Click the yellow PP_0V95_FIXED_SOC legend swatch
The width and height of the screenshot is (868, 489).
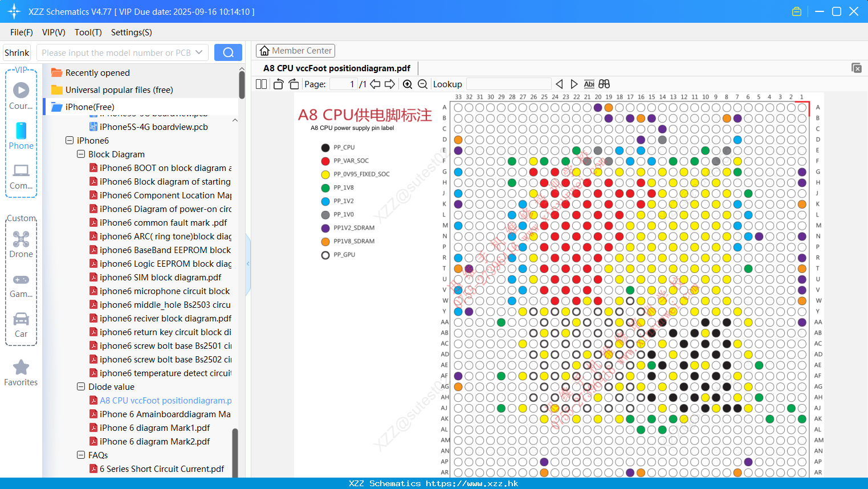pyautogui.click(x=325, y=174)
